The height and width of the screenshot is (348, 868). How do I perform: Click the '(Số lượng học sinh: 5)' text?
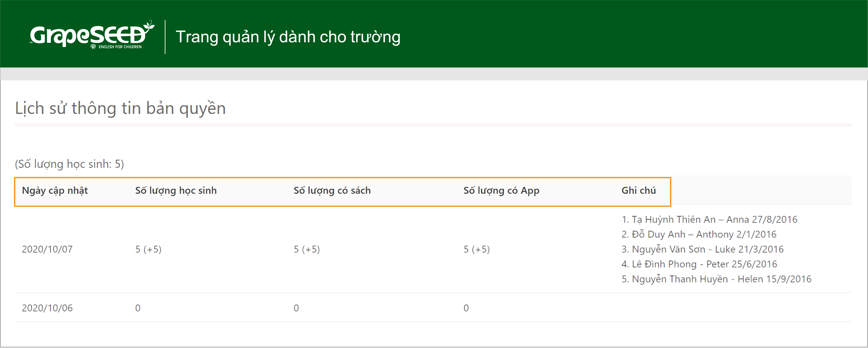tap(69, 164)
